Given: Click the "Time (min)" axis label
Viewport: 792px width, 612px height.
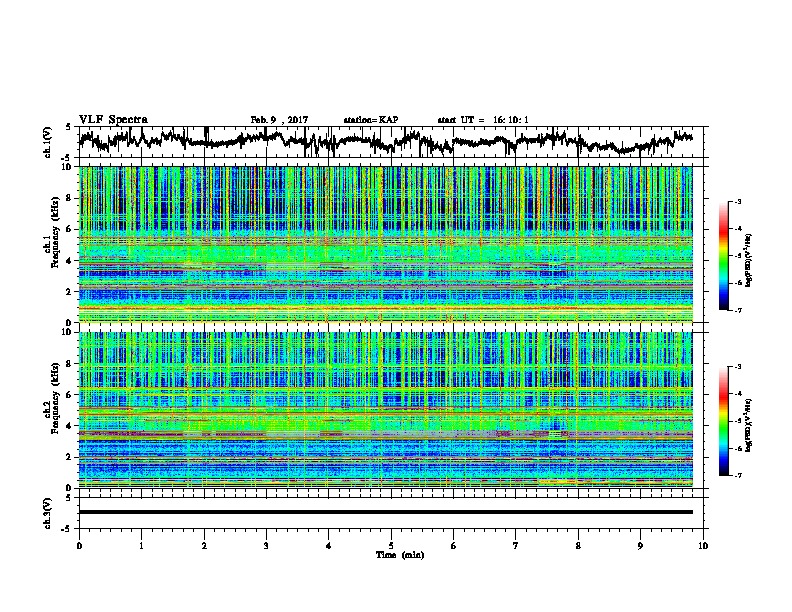Looking at the screenshot, I should point(400,555).
